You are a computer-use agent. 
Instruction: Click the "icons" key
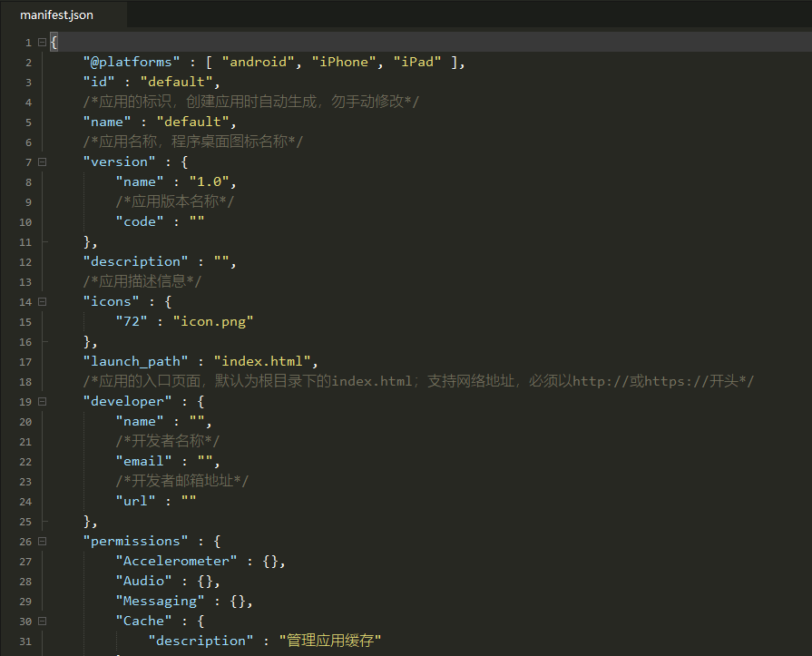(x=112, y=302)
